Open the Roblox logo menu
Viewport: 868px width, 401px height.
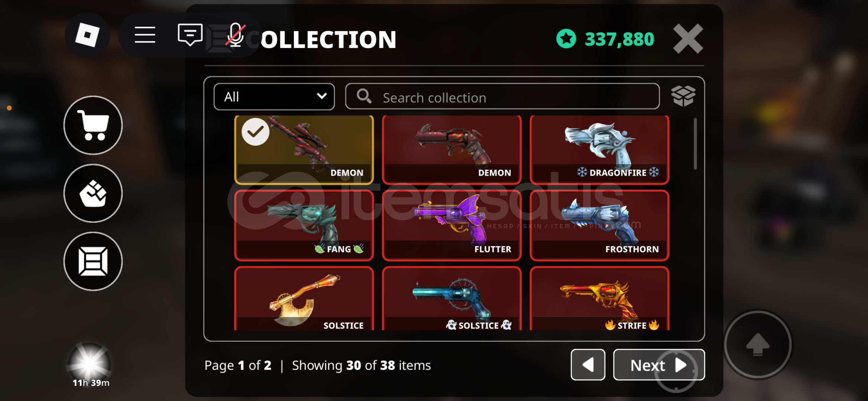point(87,35)
